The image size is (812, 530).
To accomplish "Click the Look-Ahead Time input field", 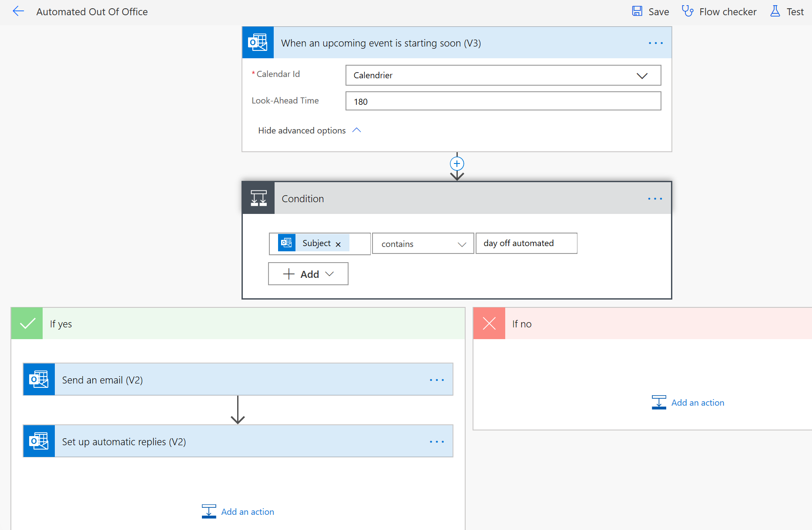I will pos(503,101).
